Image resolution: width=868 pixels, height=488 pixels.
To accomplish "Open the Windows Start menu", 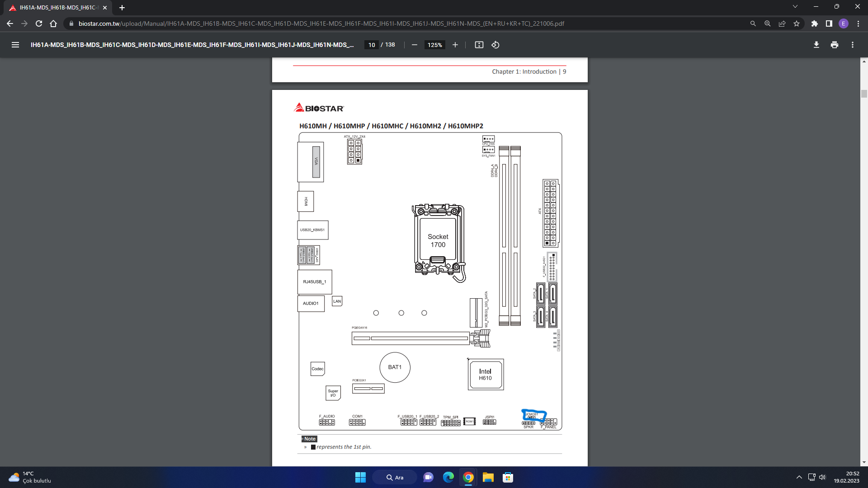I will 360,477.
